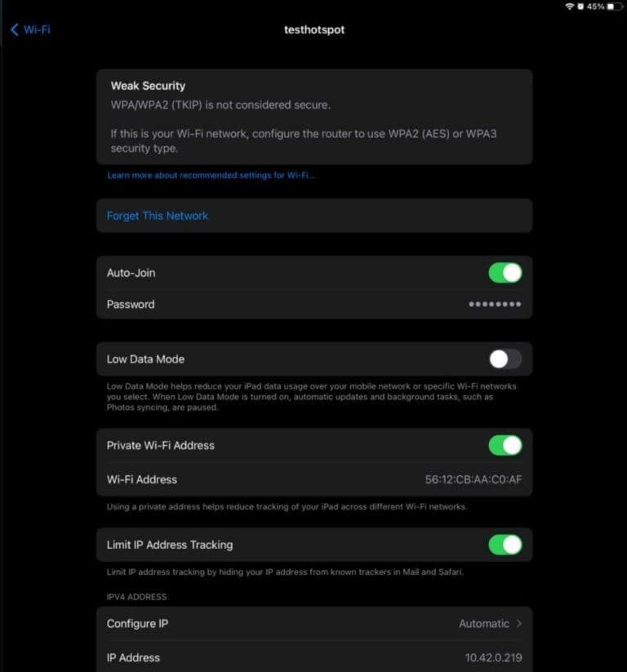Tap the IP Address value 10.42.0.219
Viewport: 627px width, 672px height.
click(x=494, y=658)
